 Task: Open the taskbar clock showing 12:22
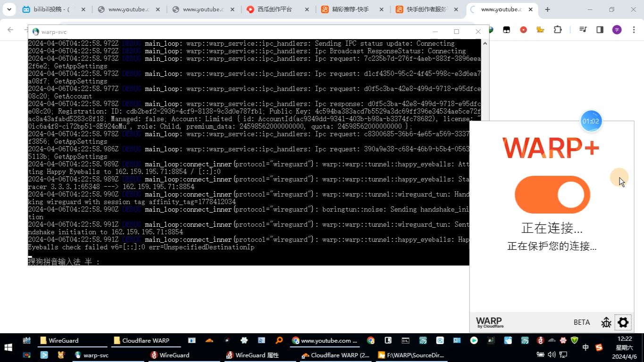[x=624, y=347]
